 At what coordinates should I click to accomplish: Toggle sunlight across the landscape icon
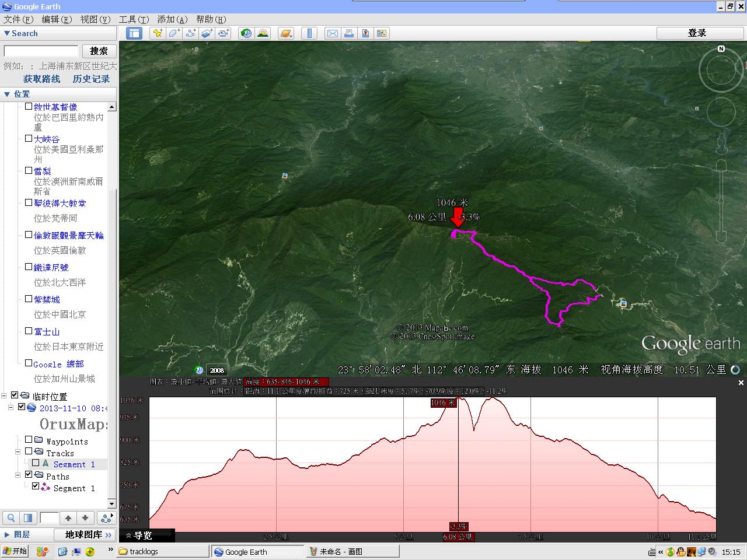[263, 33]
